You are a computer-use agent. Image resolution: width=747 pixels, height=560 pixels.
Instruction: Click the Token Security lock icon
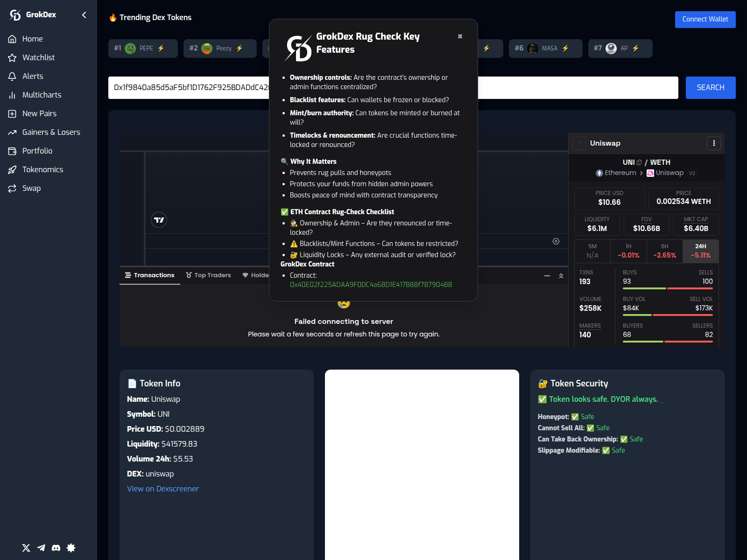(543, 384)
